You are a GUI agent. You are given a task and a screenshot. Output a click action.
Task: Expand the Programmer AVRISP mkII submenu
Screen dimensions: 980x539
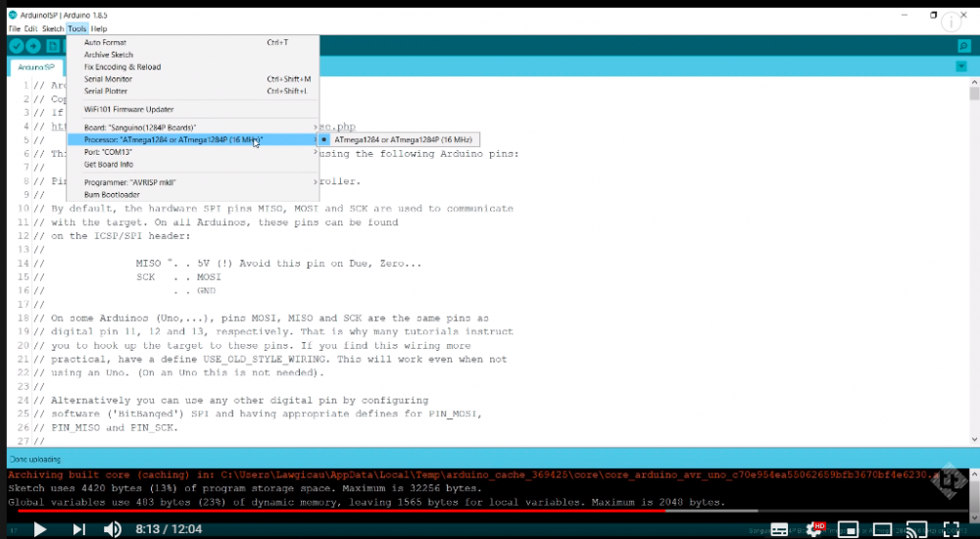point(193,182)
